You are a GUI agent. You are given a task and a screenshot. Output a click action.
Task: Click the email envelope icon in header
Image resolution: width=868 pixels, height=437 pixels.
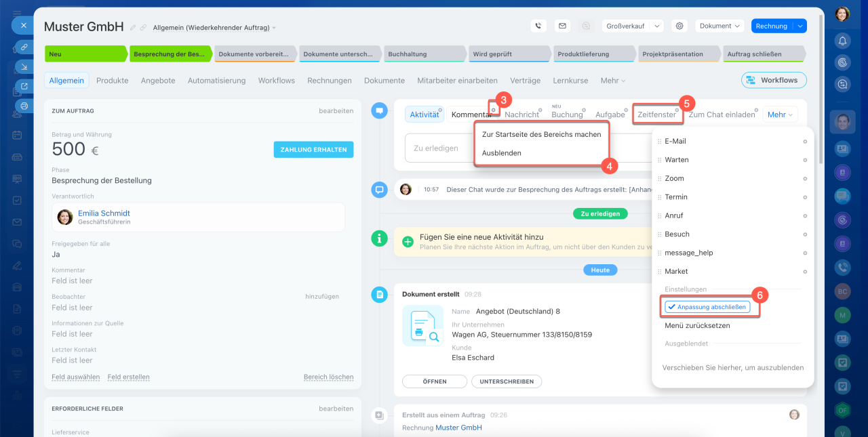point(561,26)
